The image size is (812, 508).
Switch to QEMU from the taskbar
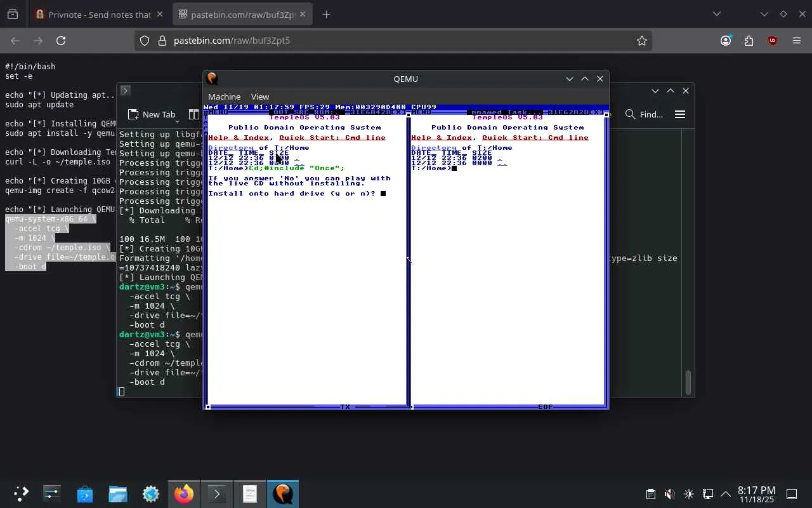pos(283,493)
